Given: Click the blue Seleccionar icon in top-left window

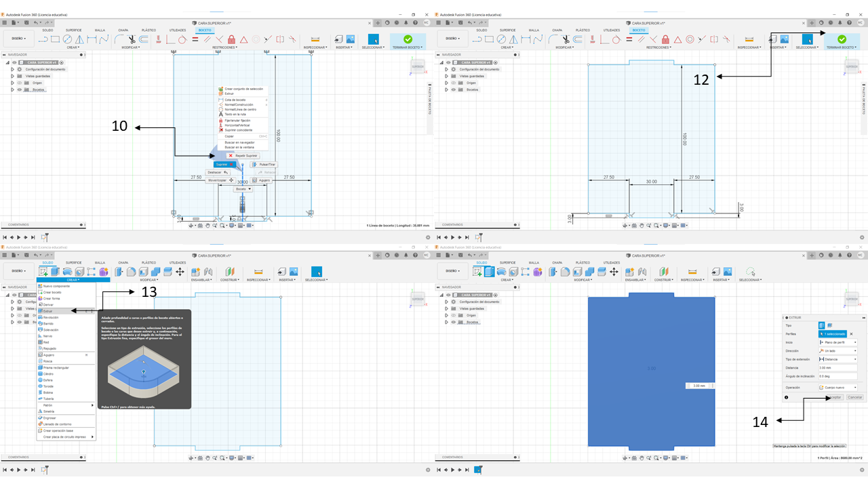Looking at the screenshot, I should tap(373, 40).
